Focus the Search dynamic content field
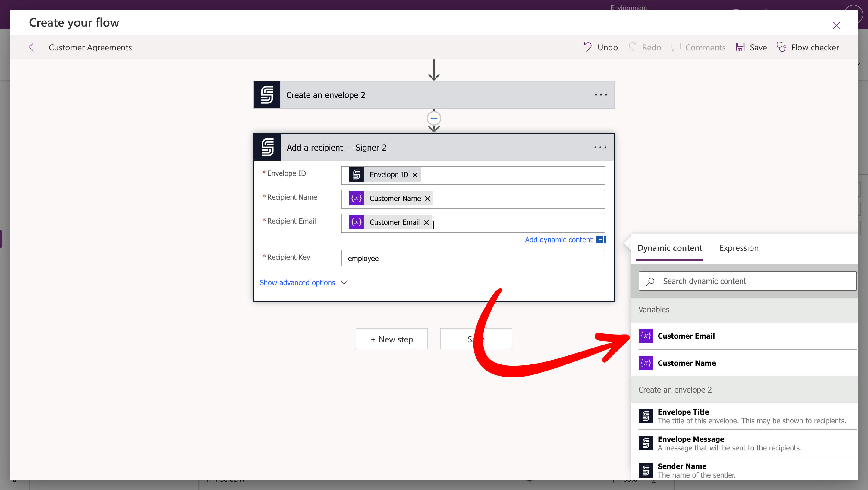 point(748,281)
